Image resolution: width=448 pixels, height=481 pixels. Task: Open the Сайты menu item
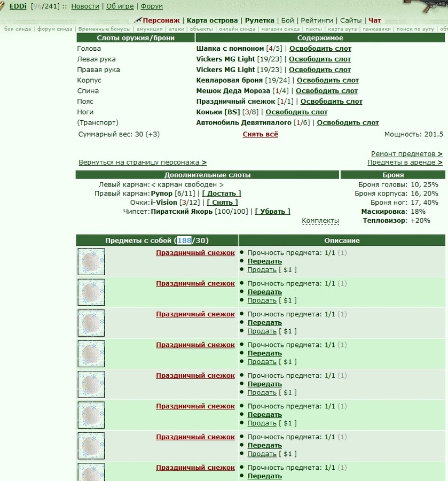click(x=351, y=20)
